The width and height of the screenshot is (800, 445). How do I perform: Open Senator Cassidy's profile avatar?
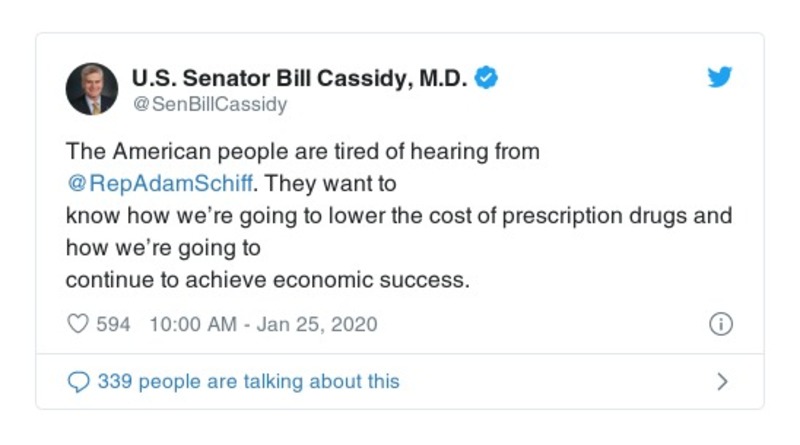tap(91, 89)
